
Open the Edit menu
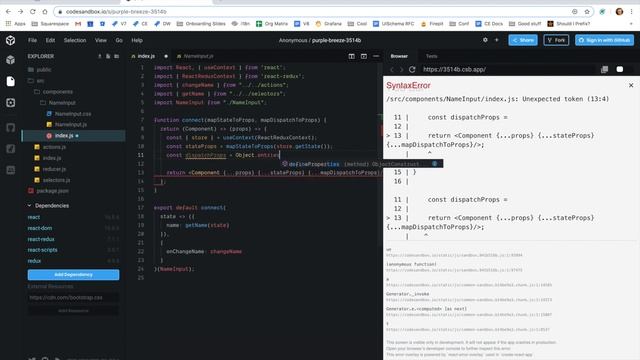click(50, 40)
